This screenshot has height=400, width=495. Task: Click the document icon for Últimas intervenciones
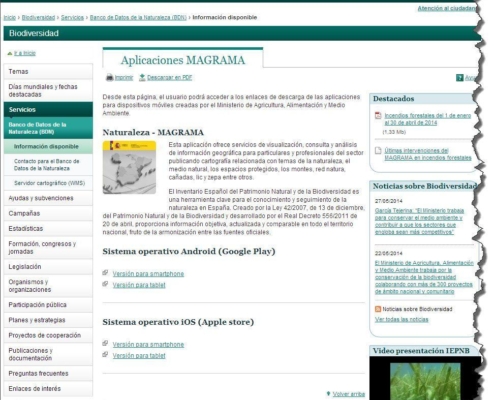378,151
